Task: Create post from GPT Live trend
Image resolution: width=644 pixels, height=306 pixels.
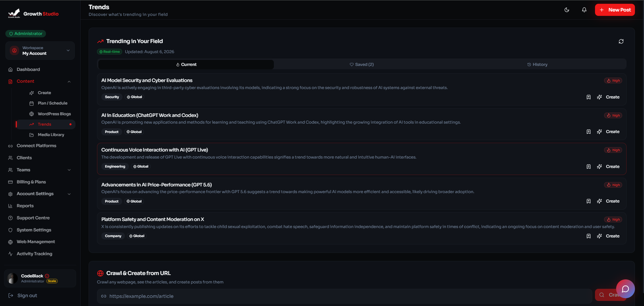Action: click(608, 167)
